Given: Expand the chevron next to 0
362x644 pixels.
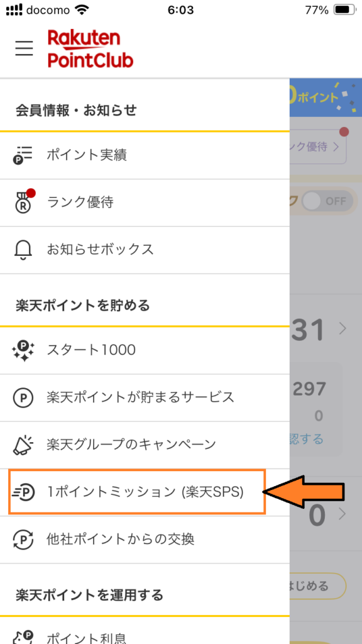Looking at the screenshot, I should coord(343,513).
